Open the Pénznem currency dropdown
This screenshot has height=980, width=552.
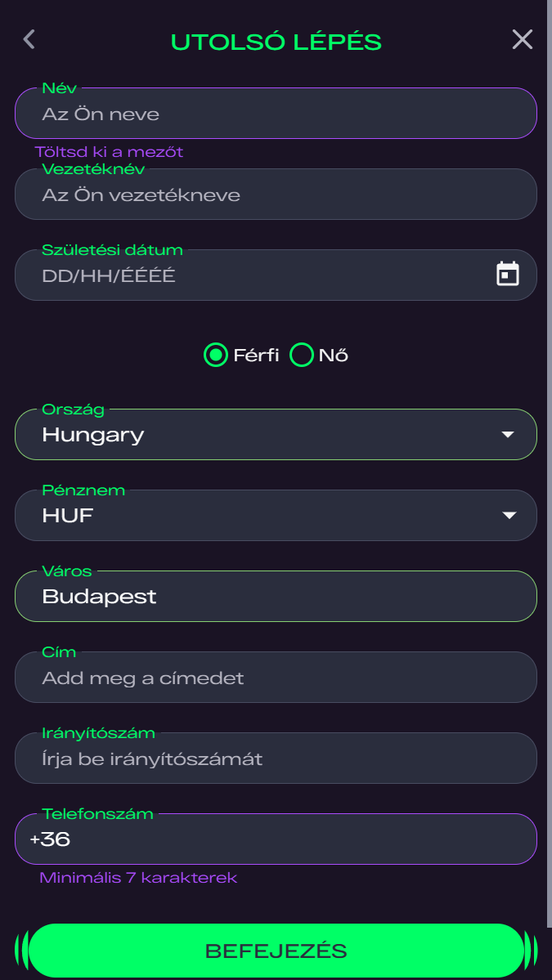click(x=275, y=516)
